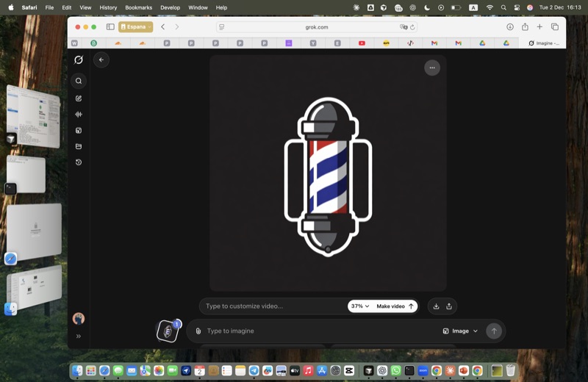Open the Trash in the Dock

(x=510, y=371)
